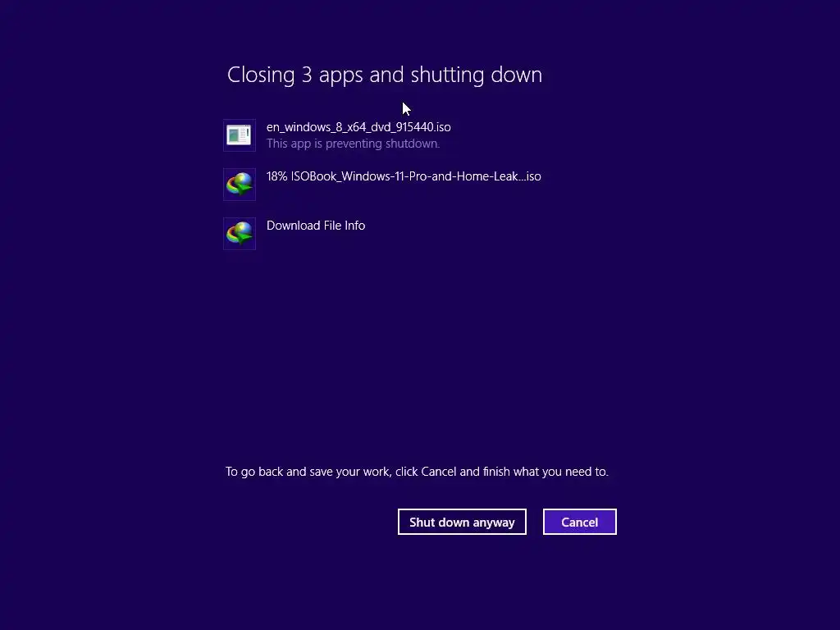This screenshot has height=630, width=840.
Task: Click the number 3 in the closing apps heading
Action: [x=307, y=75]
